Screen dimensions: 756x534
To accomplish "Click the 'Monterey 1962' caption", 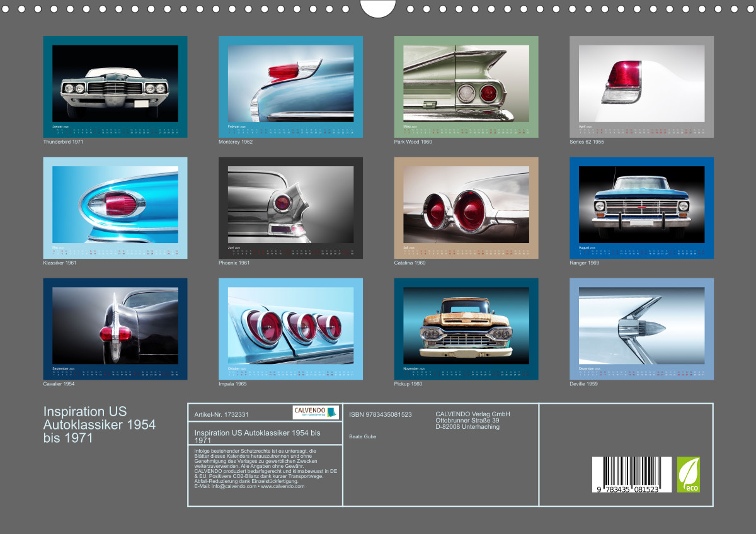I will pos(236,142).
